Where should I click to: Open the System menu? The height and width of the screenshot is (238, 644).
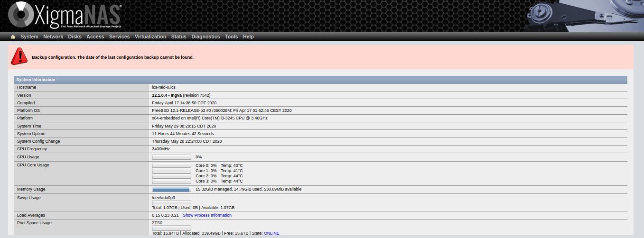29,37
